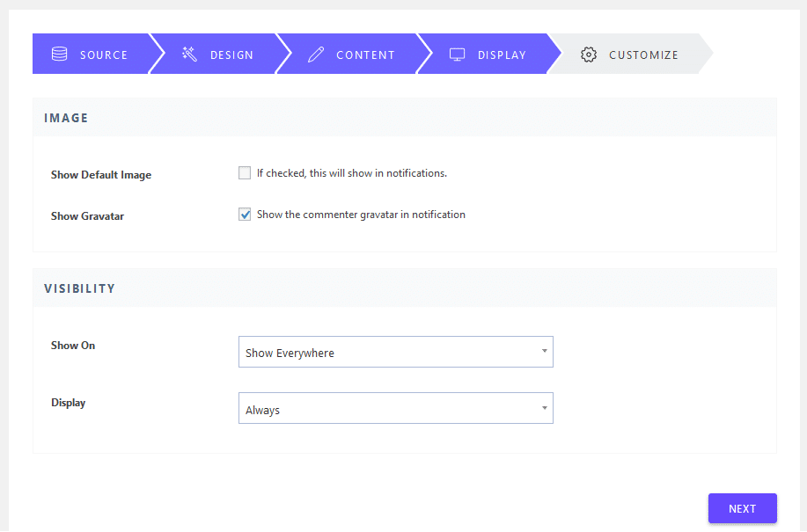Enable the Show Default Image checkbox
This screenshot has width=807, height=532.
pos(244,172)
